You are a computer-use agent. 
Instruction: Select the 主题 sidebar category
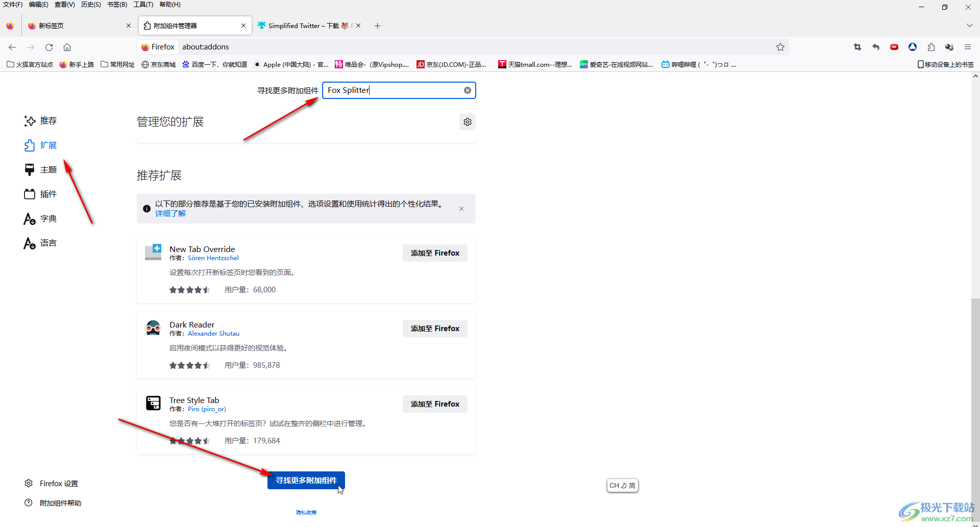[x=40, y=170]
